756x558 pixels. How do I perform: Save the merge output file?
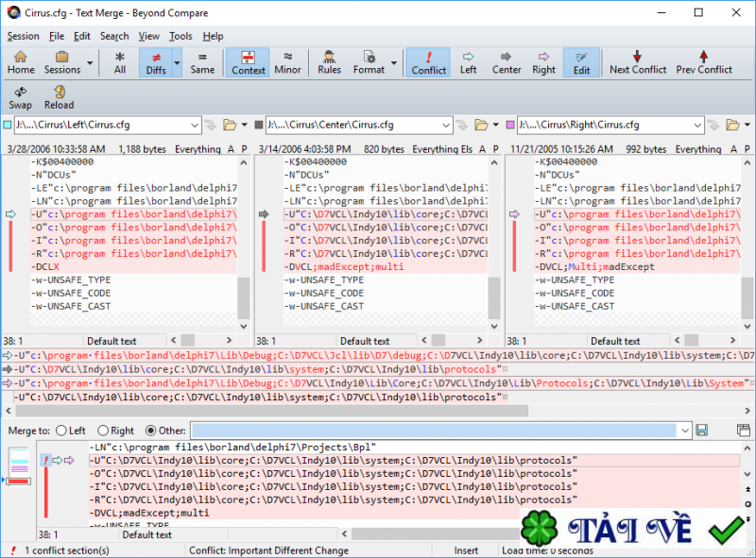coord(702,431)
